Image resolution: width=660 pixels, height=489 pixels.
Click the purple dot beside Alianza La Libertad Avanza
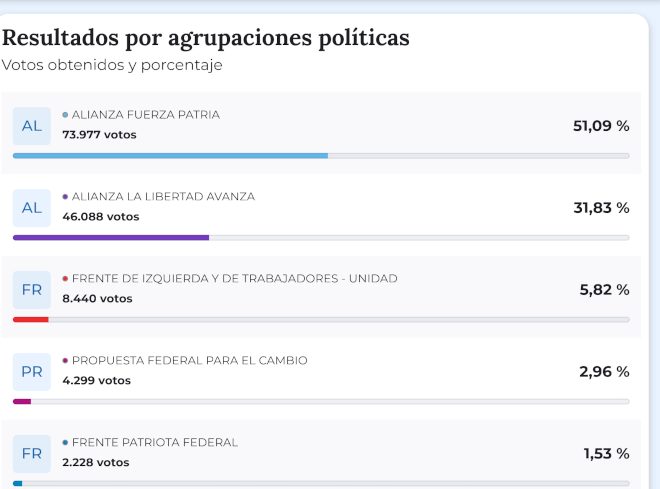[x=65, y=197]
